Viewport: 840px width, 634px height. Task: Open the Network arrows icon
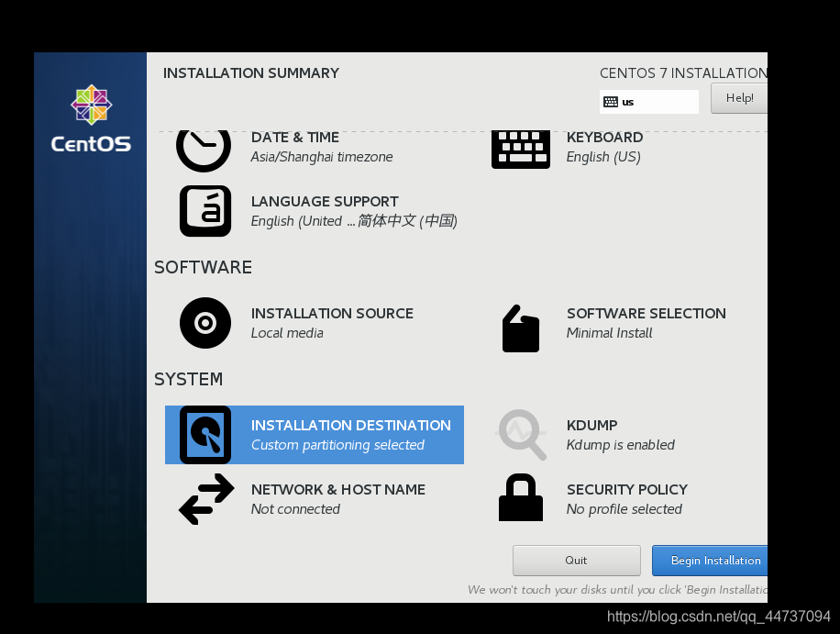coord(206,499)
